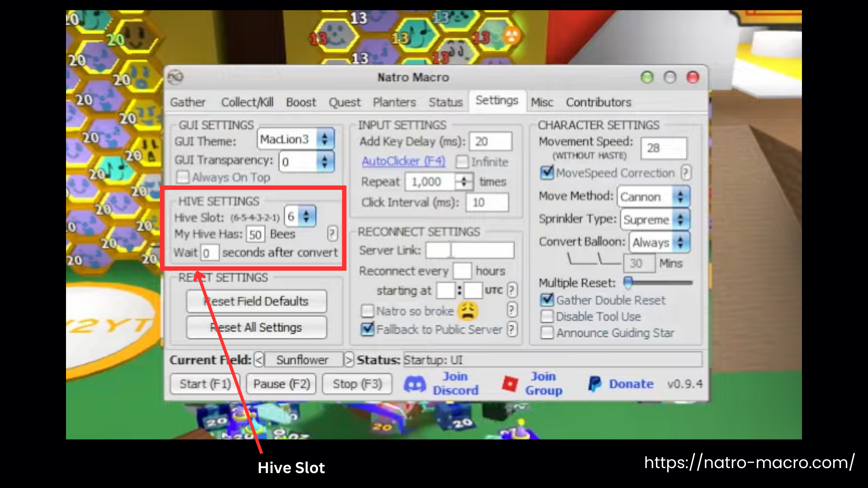The width and height of the screenshot is (868, 488).
Task: Switch to the Planters tab
Action: pos(394,102)
